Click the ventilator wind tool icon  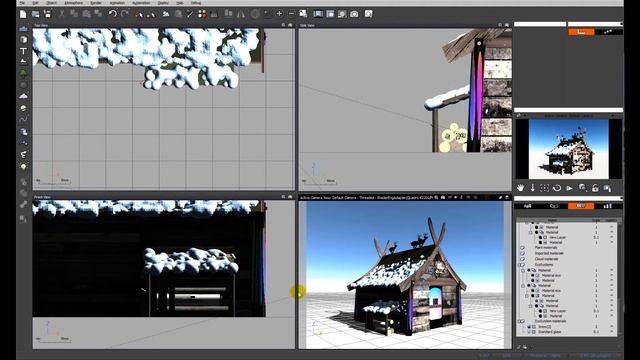23,155
